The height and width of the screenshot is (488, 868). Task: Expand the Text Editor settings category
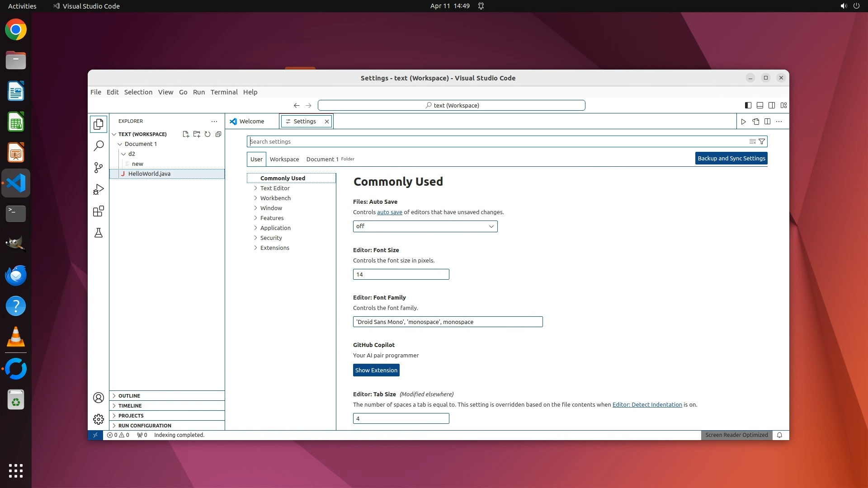275,188
